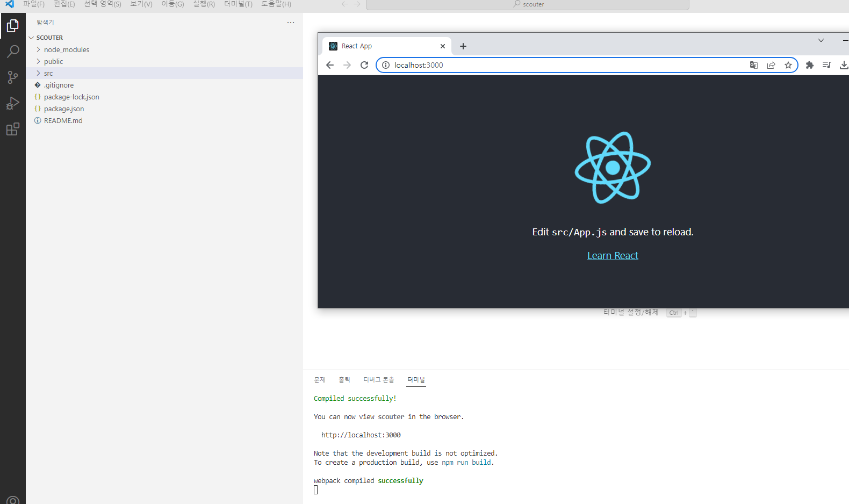Open the Explorer view in activity bar

pyautogui.click(x=13, y=26)
